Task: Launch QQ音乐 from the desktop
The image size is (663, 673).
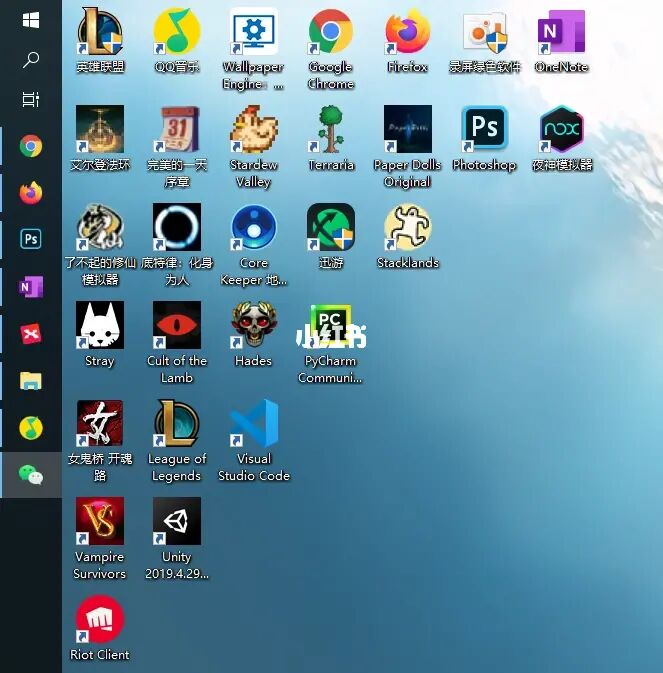Action: tap(177, 32)
